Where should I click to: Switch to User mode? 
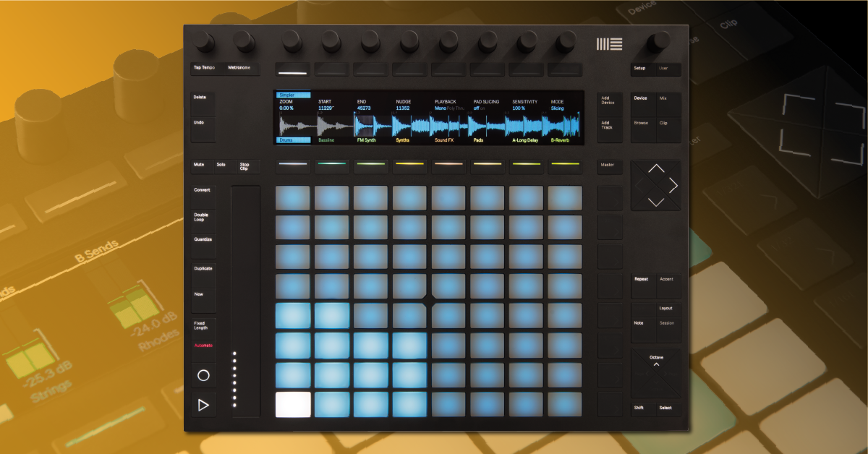668,69
